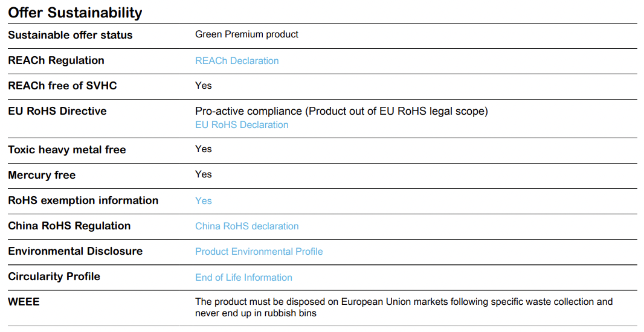
Task: Open the China RoHS declaration link
Action: click(247, 226)
